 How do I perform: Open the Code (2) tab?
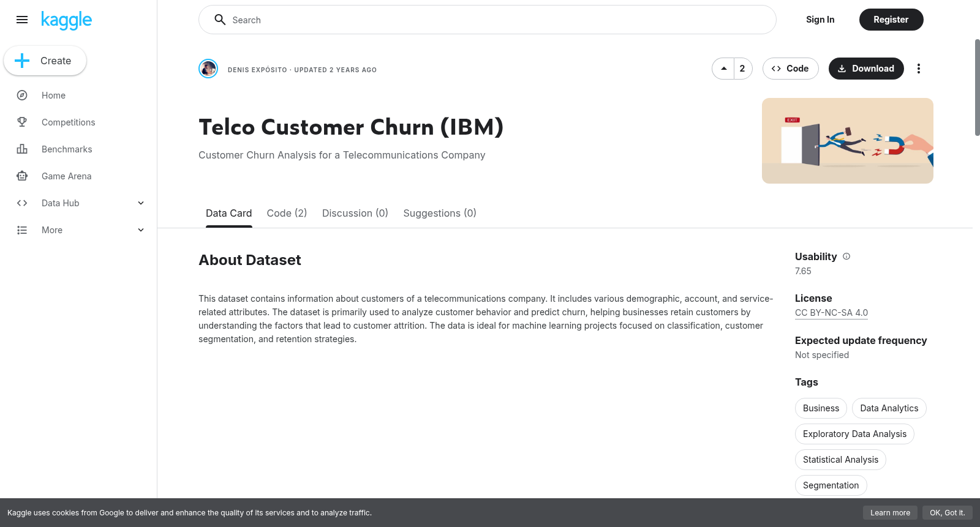(x=287, y=213)
